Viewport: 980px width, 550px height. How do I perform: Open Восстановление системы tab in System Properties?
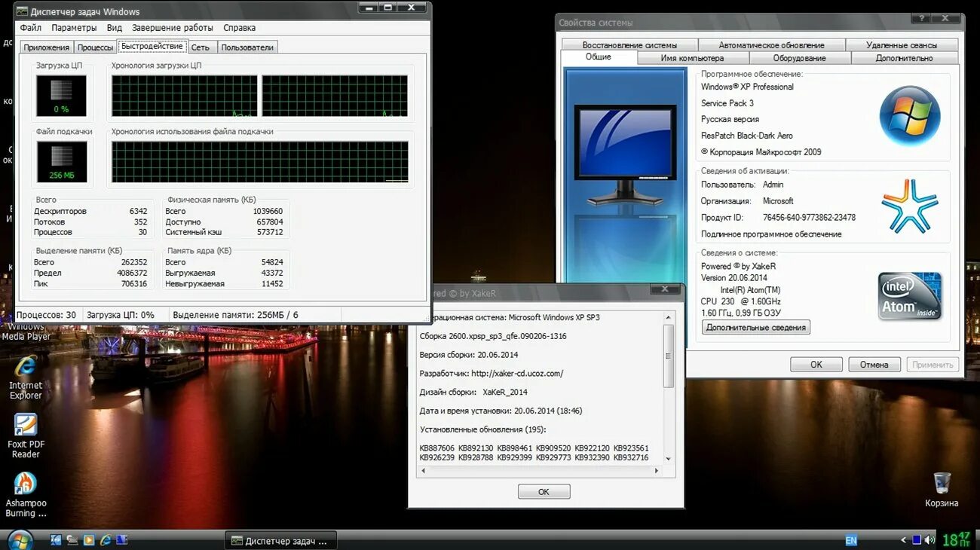[x=629, y=45]
